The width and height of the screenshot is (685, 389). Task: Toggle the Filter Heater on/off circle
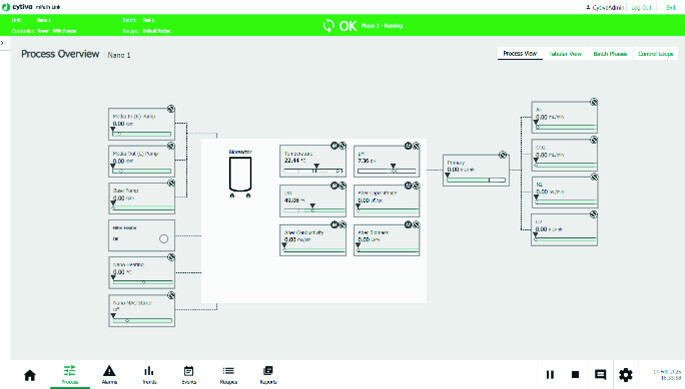163,239
